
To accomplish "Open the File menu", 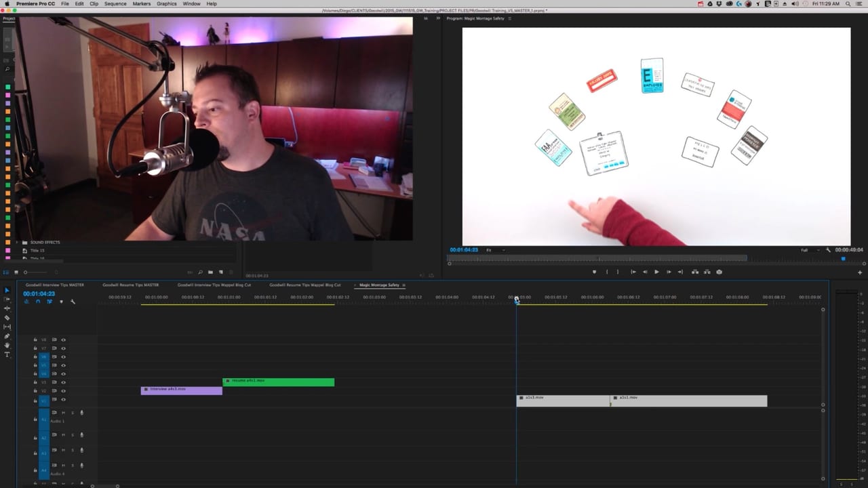I will pyautogui.click(x=64, y=4).
